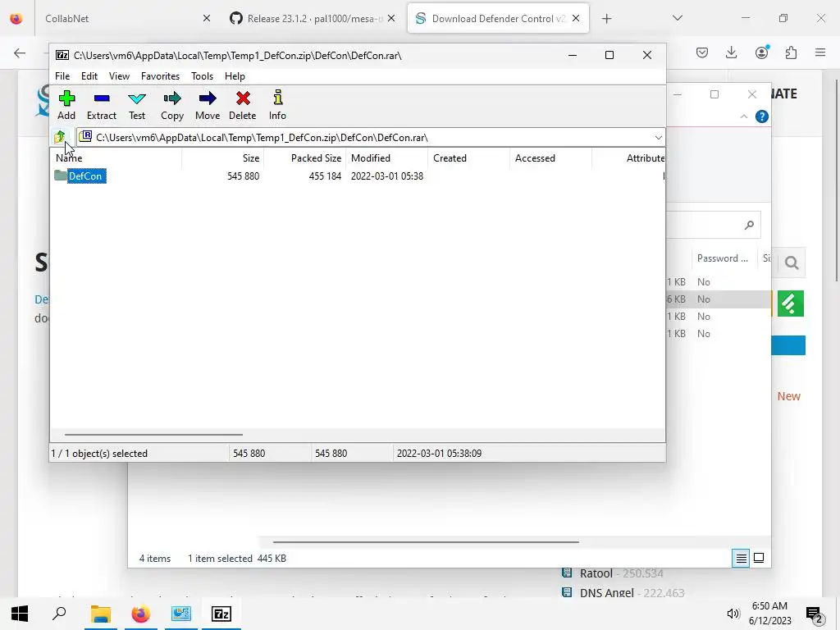Open the list all tabs dropdown

point(678,18)
